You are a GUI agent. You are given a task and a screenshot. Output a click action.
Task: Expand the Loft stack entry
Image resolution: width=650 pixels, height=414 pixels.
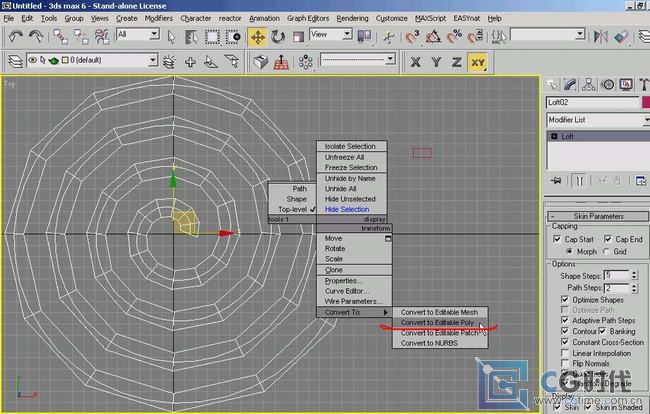(554, 136)
